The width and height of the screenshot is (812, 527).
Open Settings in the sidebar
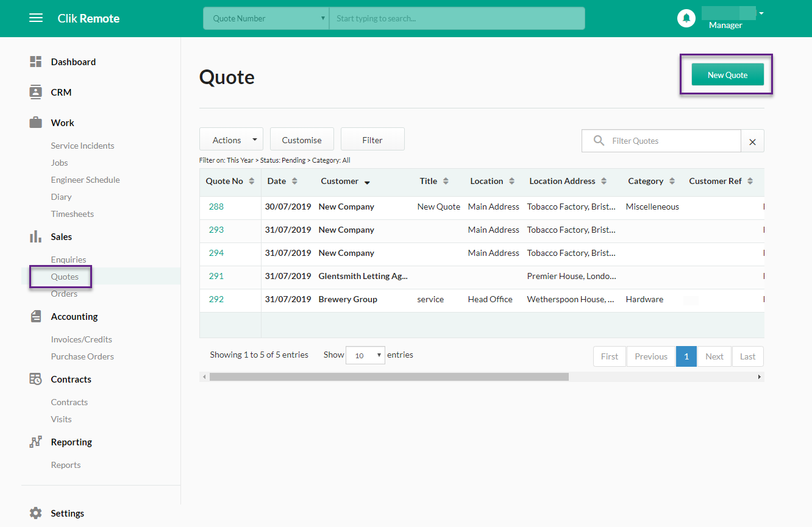[x=68, y=513]
